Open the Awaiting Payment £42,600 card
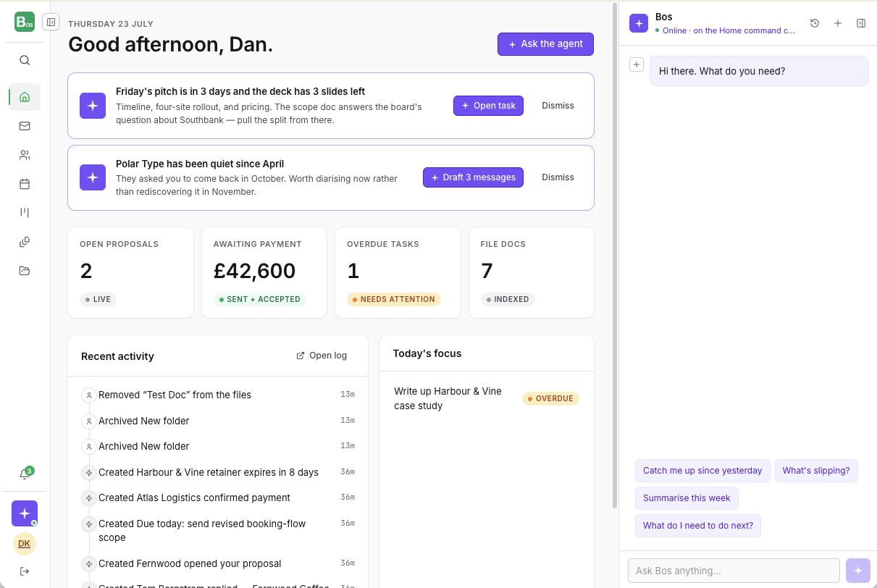Screen dimensions: 877x588 (x=264, y=273)
